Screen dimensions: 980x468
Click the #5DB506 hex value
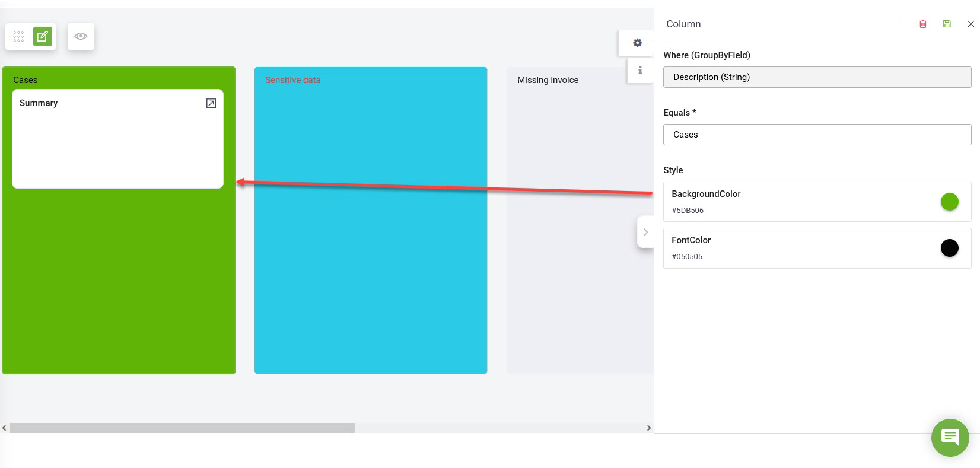688,211
